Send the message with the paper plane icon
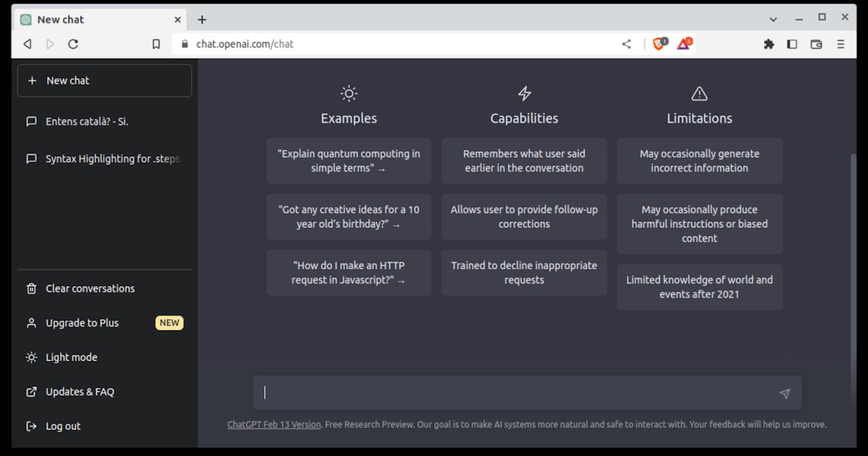This screenshot has width=868, height=456. pyautogui.click(x=785, y=393)
